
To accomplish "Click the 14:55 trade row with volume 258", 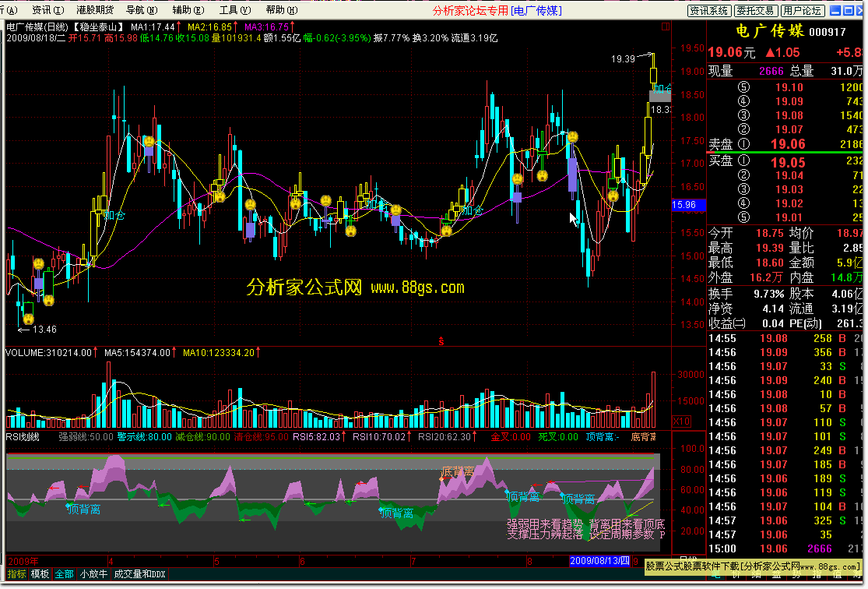I will click(x=785, y=339).
